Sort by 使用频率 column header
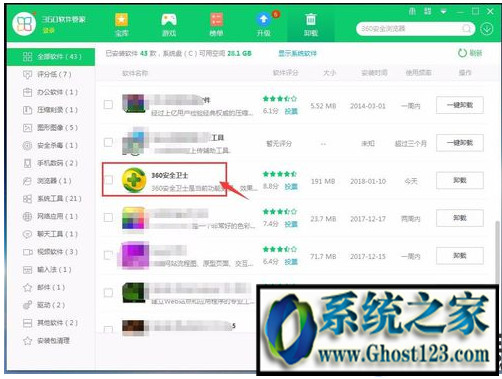Screen dimensions: 502x379 [x=418, y=73]
